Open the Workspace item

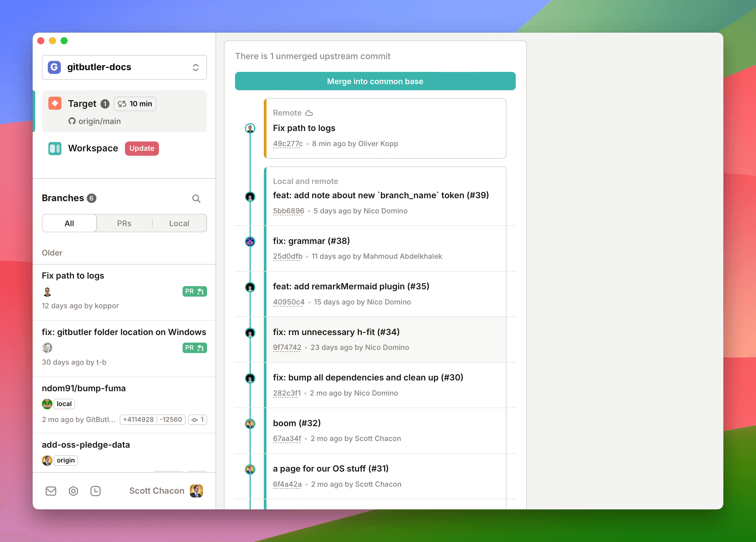(x=124, y=148)
